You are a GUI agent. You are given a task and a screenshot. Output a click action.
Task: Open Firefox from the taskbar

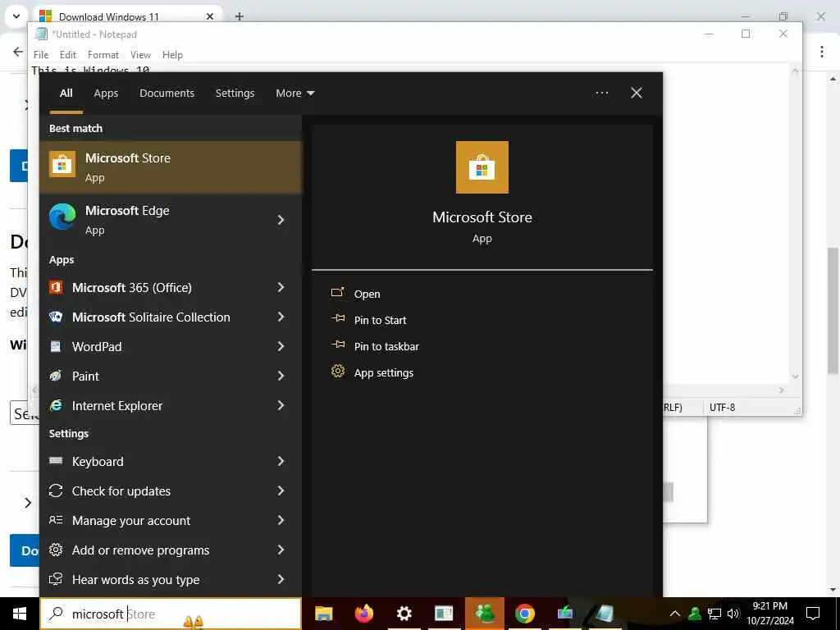point(364,614)
